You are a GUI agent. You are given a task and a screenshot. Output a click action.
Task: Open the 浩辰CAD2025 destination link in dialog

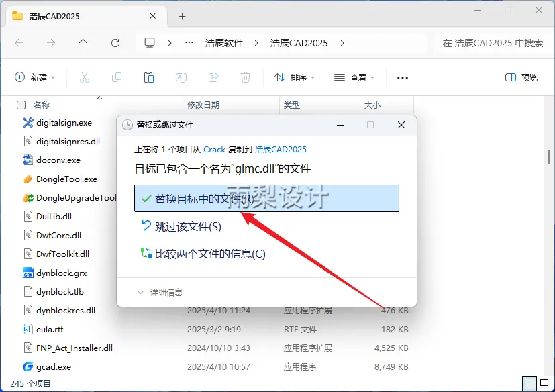[281, 150]
